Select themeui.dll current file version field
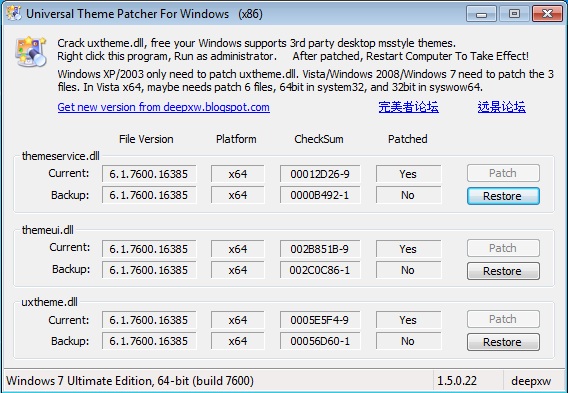The image size is (568, 393). pos(149,249)
